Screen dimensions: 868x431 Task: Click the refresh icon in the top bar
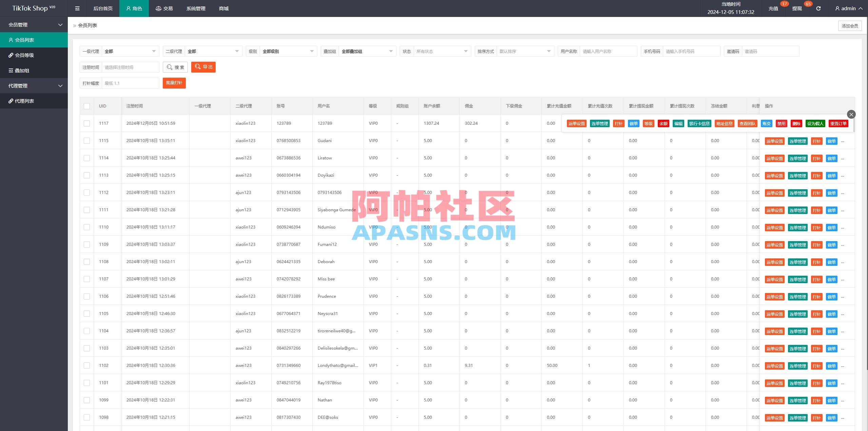click(x=818, y=8)
